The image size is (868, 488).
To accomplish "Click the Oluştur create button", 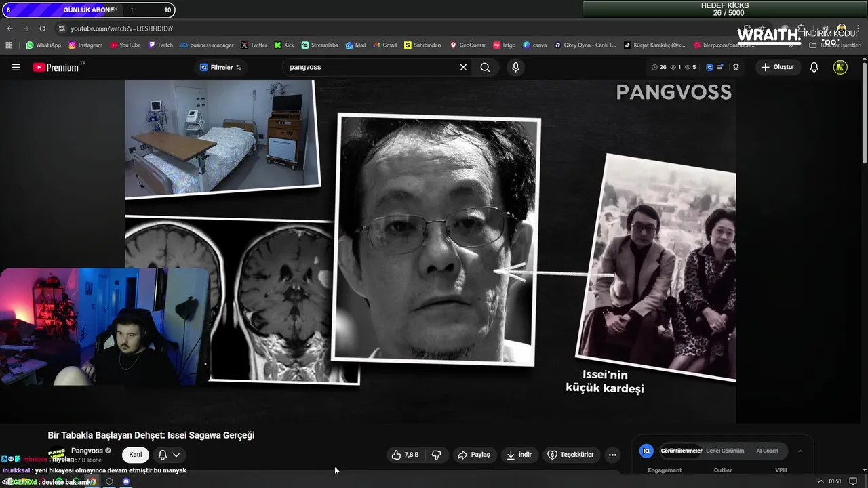I will pos(777,67).
